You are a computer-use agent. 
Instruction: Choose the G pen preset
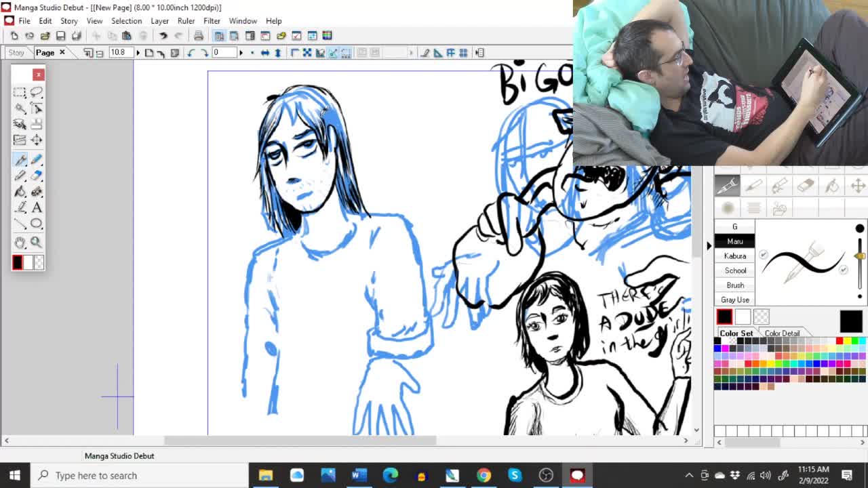[x=734, y=227]
